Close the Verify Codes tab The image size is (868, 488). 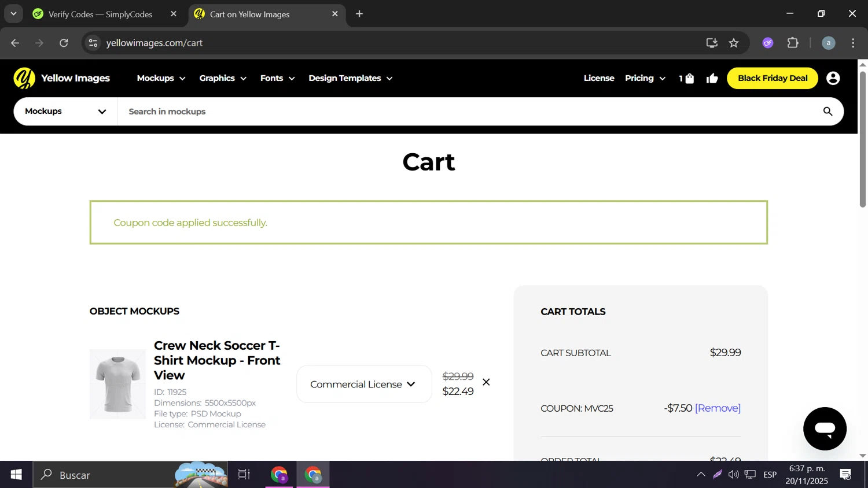coord(174,14)
